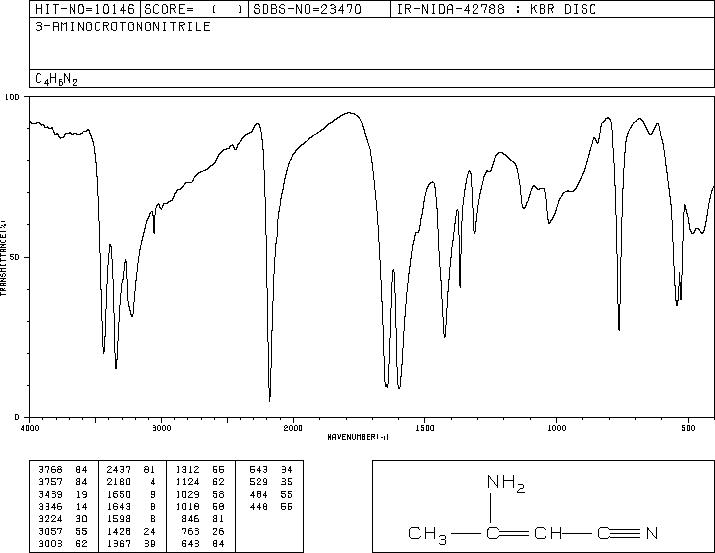Click the peak table entry 1367
The width and height of the screenshot is (715, 553).
(119, 543)
